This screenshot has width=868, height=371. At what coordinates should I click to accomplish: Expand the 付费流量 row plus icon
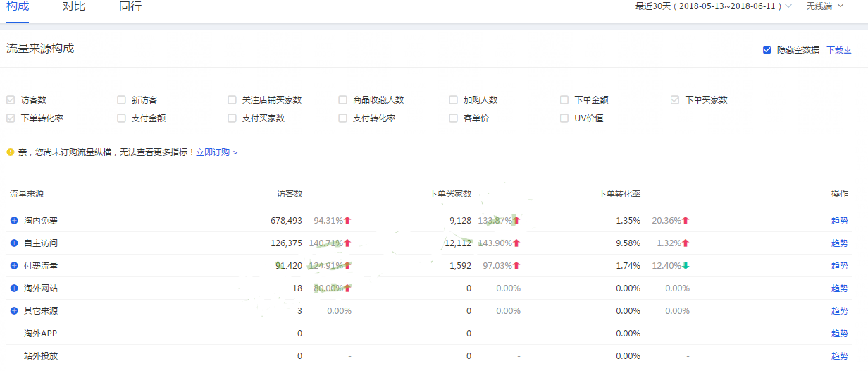tap(14, 266)
